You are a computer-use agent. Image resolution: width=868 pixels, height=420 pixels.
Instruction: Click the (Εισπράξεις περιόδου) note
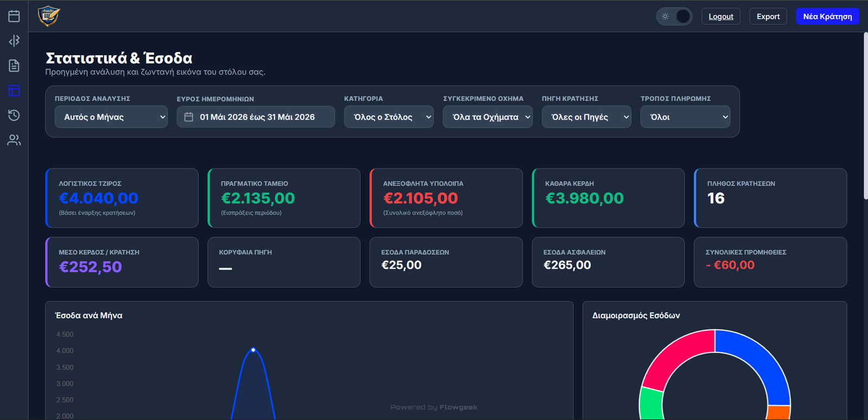[251, 213]
